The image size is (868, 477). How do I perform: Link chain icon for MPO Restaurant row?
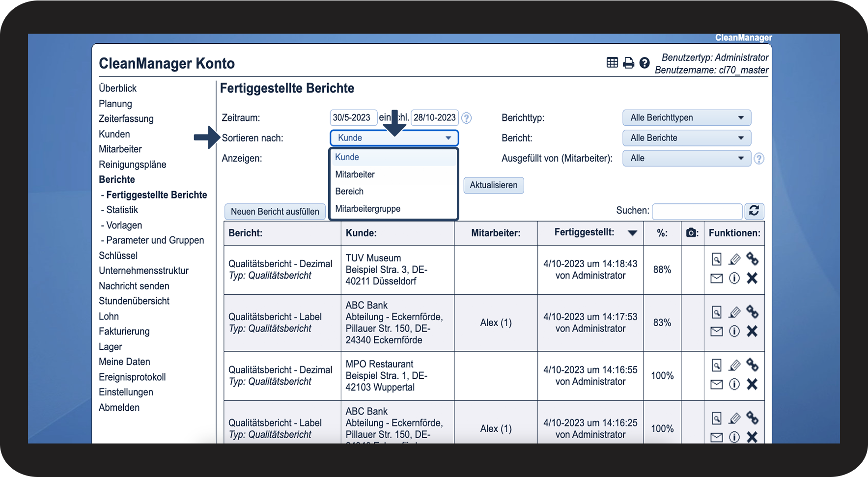tap(752, 365)
